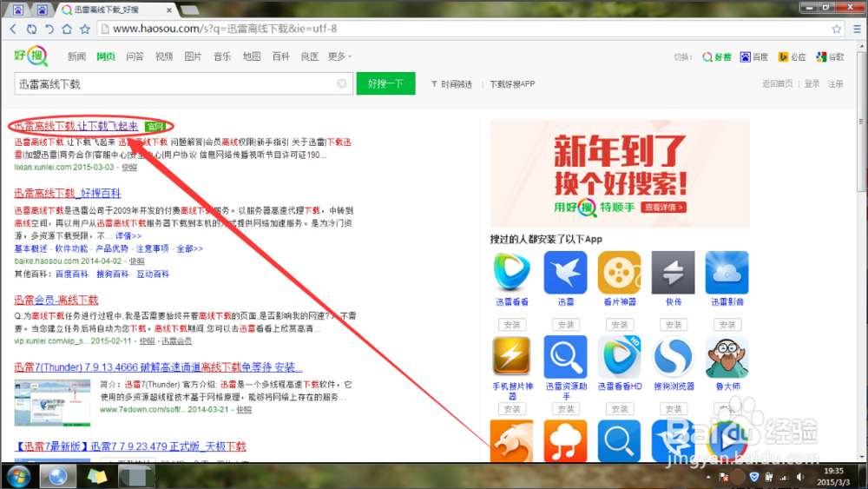Image resolution: width=868 pixels, height=489 pixels.
Task: Click network signal icon in system tray
Action: point(785,477)
